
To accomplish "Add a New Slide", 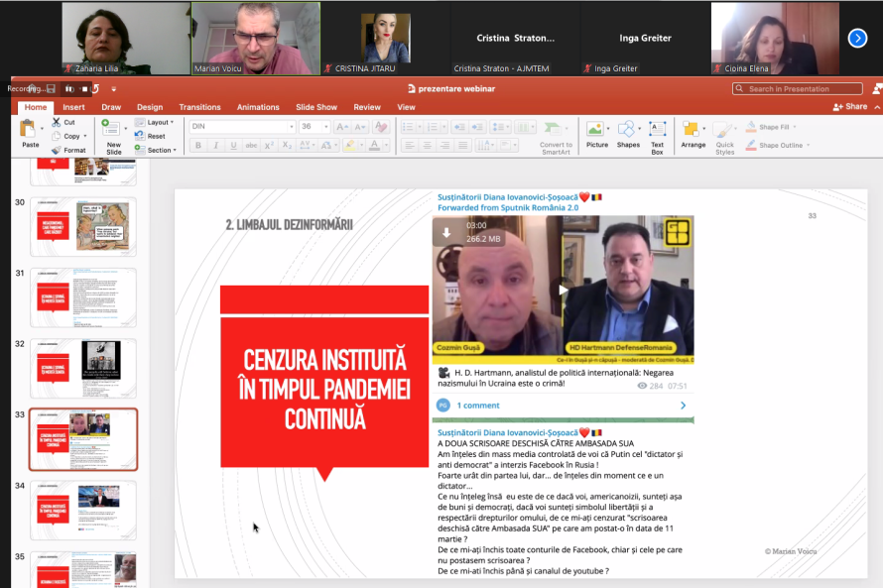I will [x=113, y=133].
